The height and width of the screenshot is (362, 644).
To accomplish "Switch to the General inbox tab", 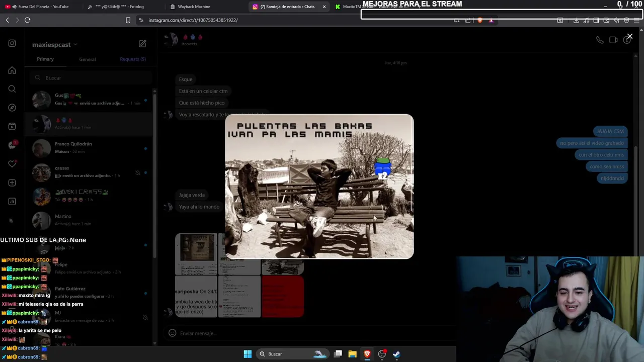I will 87,59.
